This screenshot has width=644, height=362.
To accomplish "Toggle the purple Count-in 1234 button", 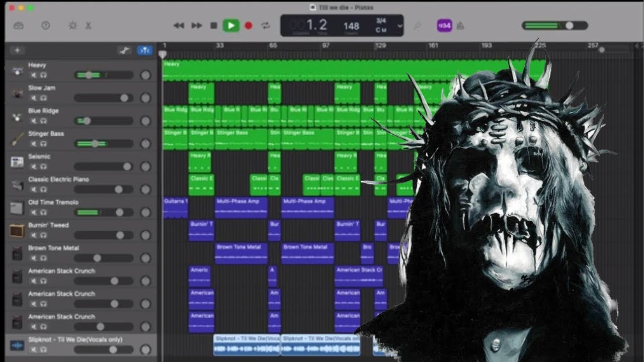I will 444,26.
